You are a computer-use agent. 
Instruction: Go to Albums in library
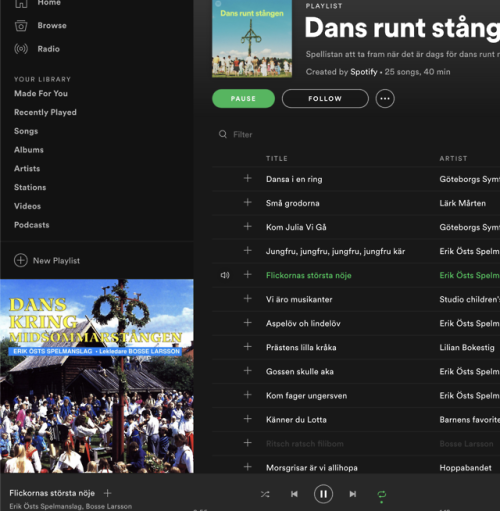(x=29, y=150)
